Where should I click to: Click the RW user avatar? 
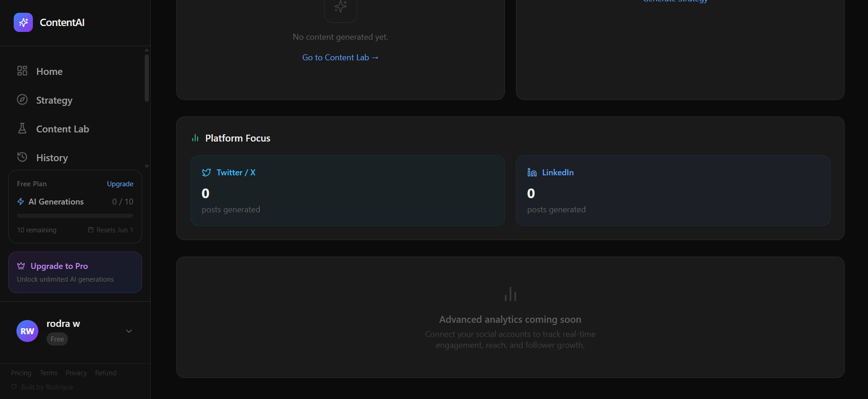pyautogui.click(x=27, y=331)
